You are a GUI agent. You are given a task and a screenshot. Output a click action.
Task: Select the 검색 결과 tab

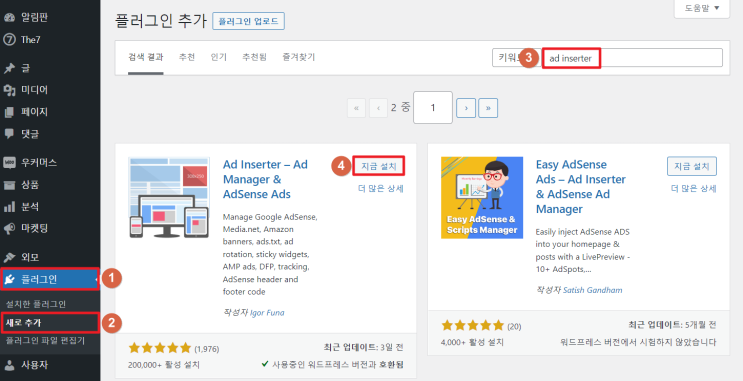click(x=146, y=57)
